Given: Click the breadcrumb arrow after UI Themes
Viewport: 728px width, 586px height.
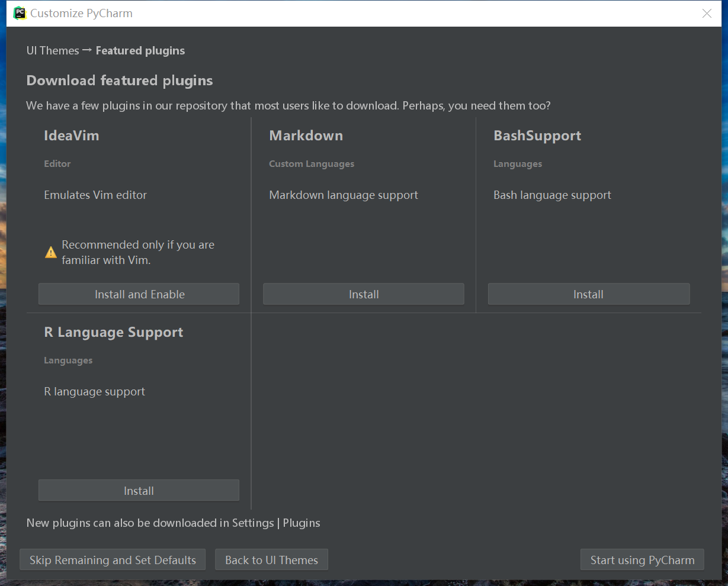Looking at the screenshot, I should pos(87,50).
